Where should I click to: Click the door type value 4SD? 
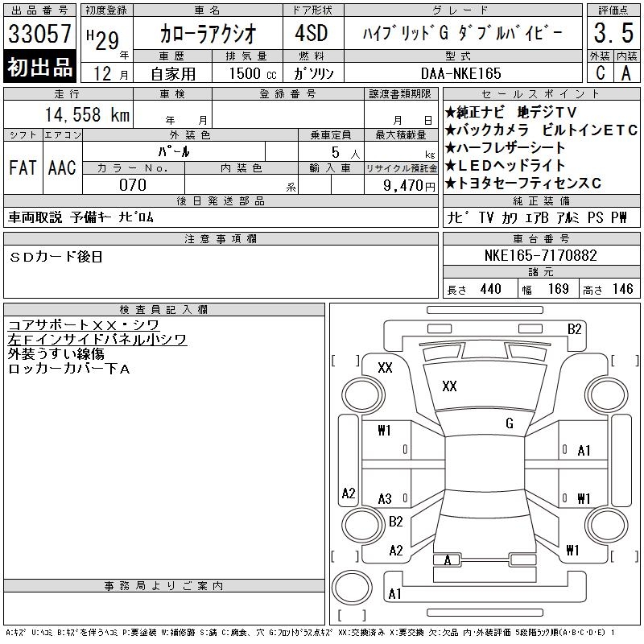312,33
